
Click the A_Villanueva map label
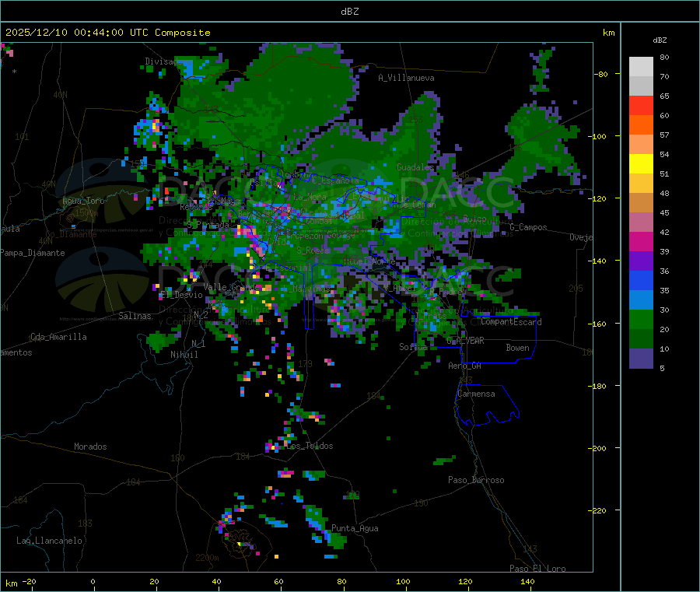tap(406, 78)
